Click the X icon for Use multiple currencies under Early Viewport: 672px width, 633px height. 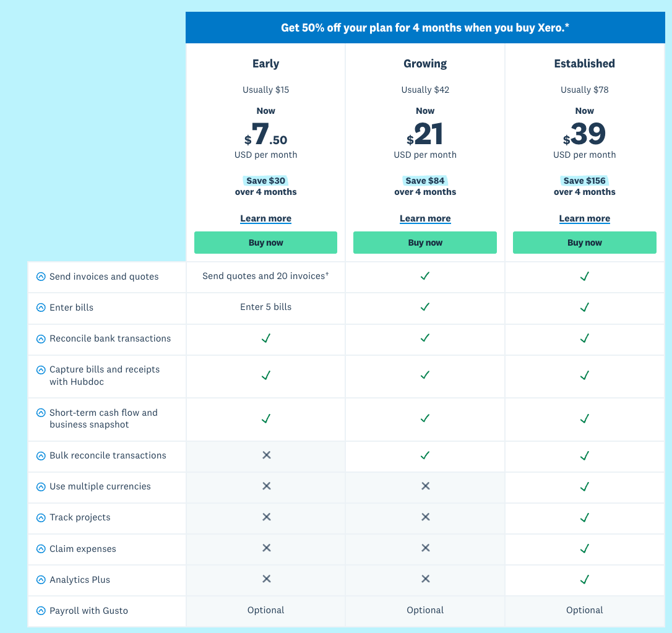click(x=265, y=487)
